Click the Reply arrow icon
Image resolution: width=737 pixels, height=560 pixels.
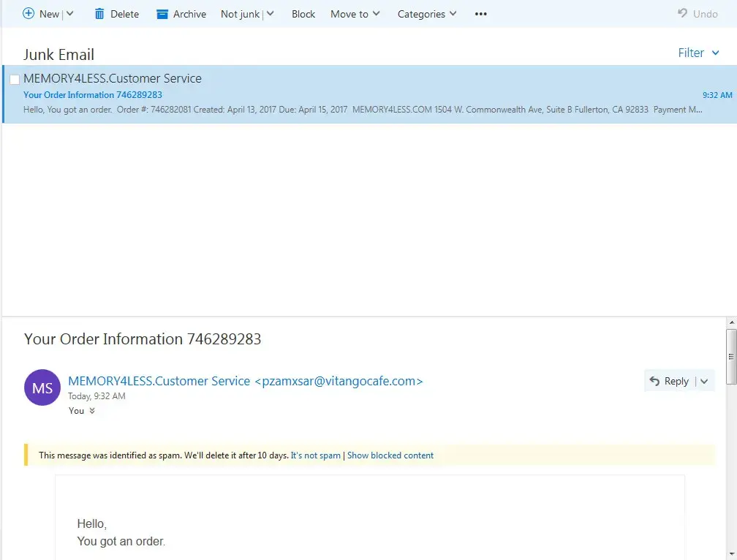click(x=655, y=381)
